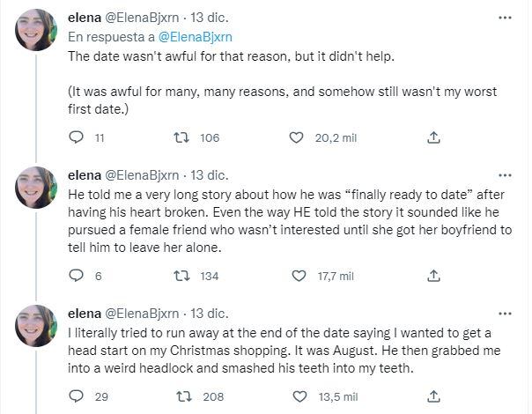Image resolution: width=532 pixels, height=414 pixels.
Task: Open more options on the first tweet
Action: click(504, 17)
